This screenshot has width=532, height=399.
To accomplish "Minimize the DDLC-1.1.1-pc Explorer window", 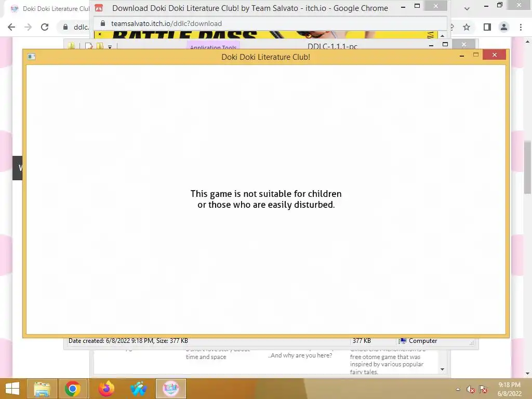I will [431, 45].
